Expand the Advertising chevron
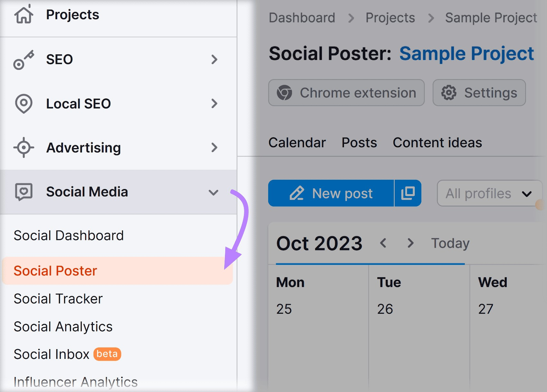This screenshot has height=392, width=547. point(214,147)
